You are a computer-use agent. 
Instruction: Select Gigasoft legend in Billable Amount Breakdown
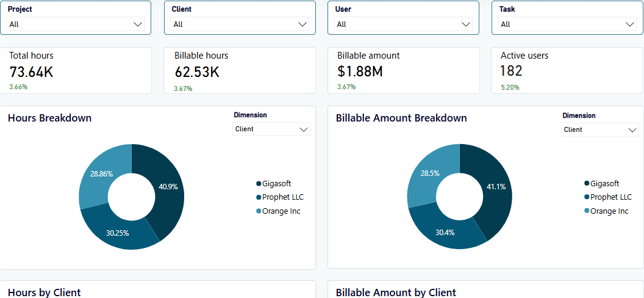point(605,184)
